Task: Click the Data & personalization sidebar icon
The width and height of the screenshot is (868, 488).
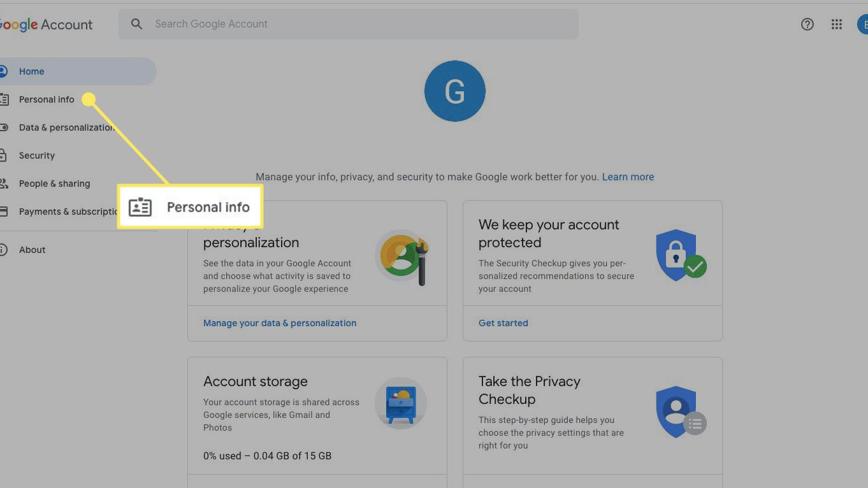Action: 3,127
